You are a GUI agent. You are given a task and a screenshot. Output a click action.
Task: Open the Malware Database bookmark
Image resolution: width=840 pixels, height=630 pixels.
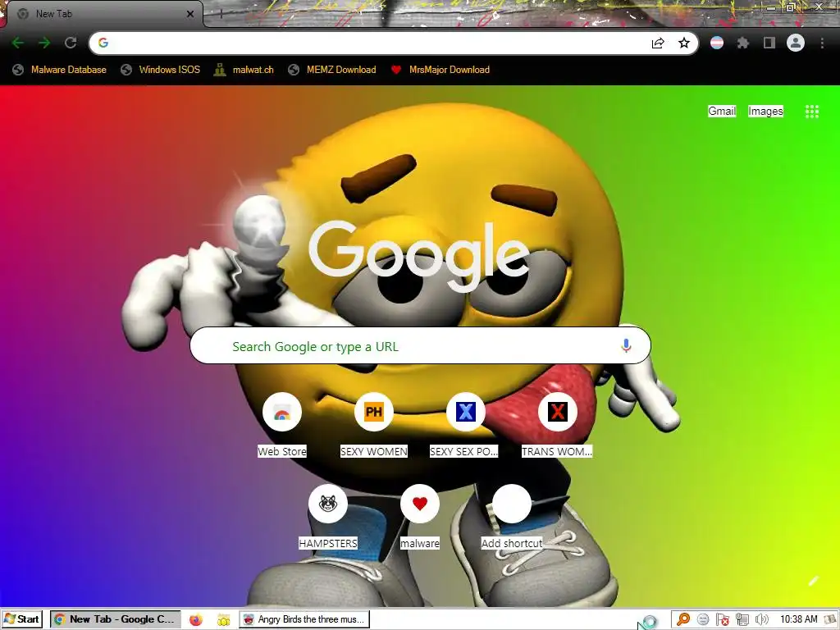click(59, 70)
